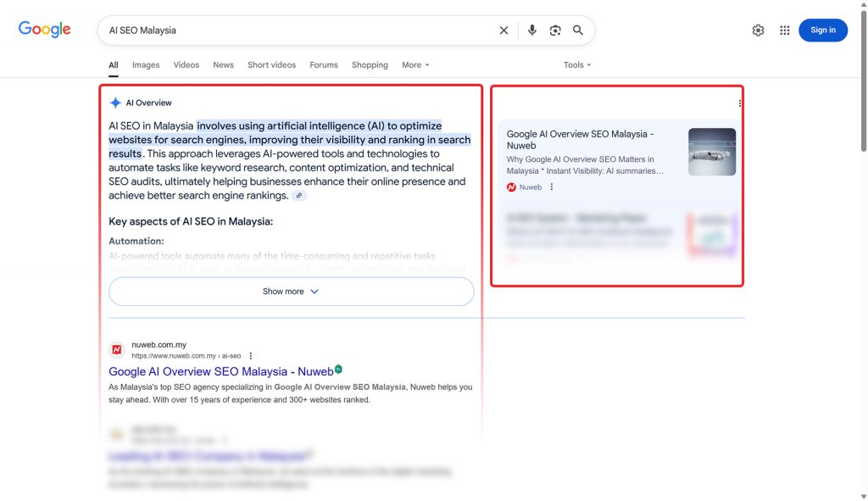Start voice search with microphone icon

532,31
